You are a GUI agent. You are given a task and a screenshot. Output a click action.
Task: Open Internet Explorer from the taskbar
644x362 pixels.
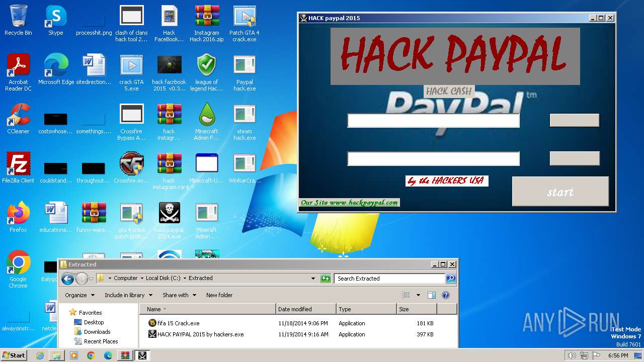pos(40,355)
